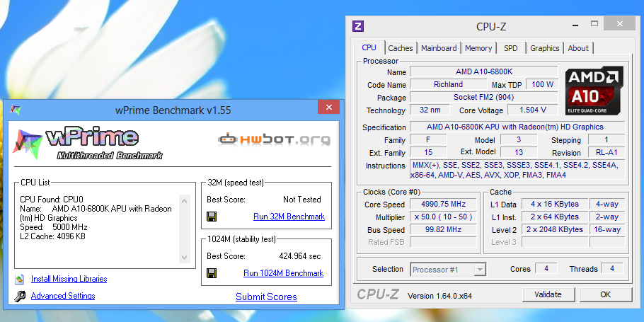The height and width of the screenshot is (322, 644).
Task: Close the CPU-Z window
Action: click(619, 24)
